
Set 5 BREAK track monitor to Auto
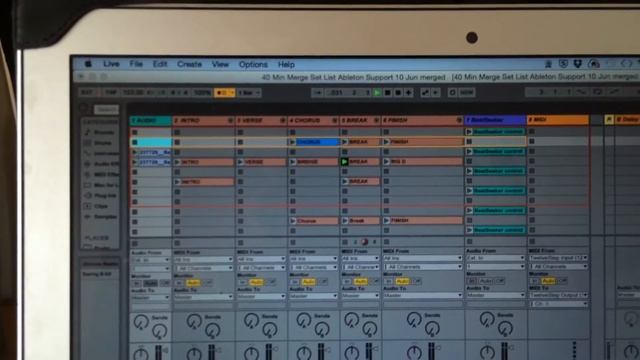tap(360, 282)
